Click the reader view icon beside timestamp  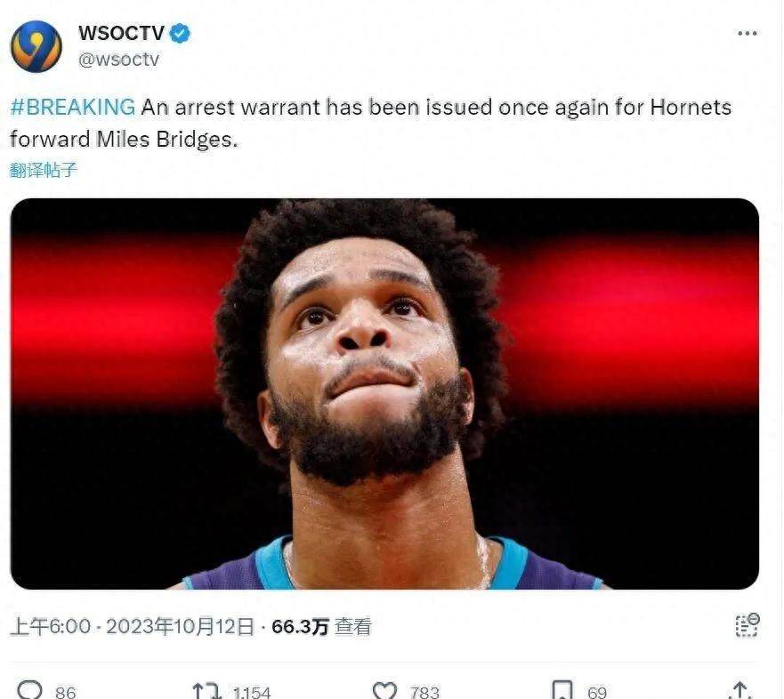pyautogui.click(x=747, y=625)
